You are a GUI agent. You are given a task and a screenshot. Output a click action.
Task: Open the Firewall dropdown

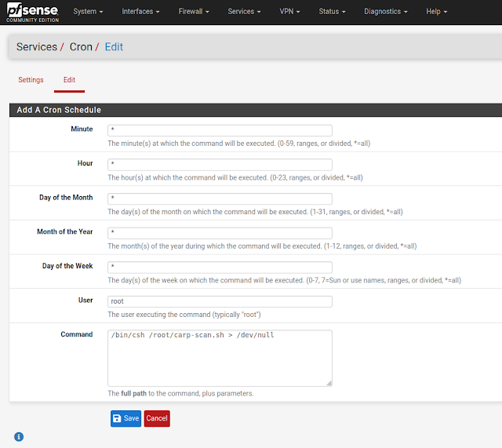pos(194,12)
